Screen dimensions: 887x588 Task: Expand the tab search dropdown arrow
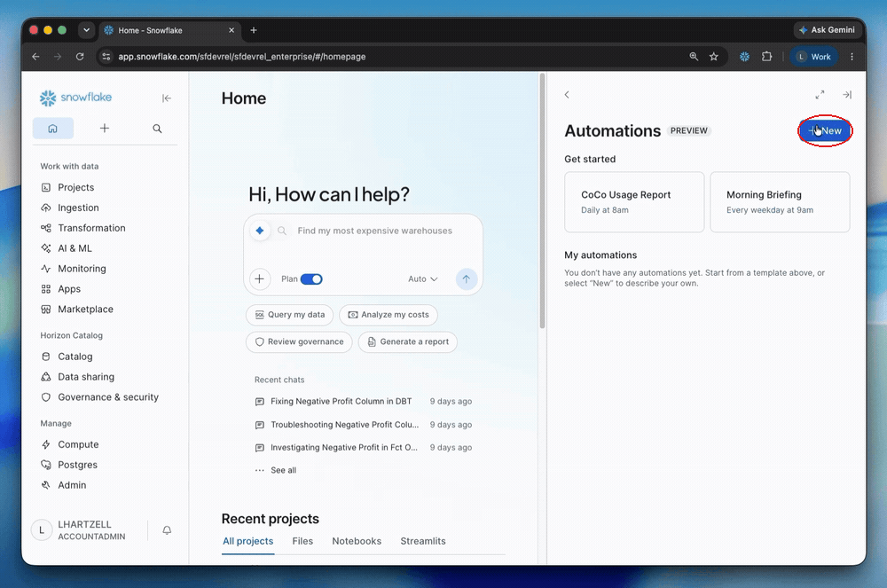(x=86, y=30)
